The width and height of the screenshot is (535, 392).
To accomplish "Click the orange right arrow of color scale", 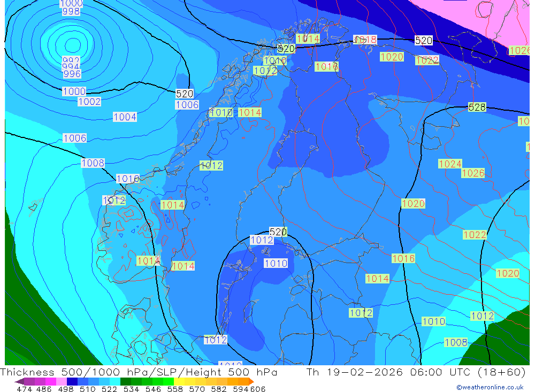I will point(251,381).
